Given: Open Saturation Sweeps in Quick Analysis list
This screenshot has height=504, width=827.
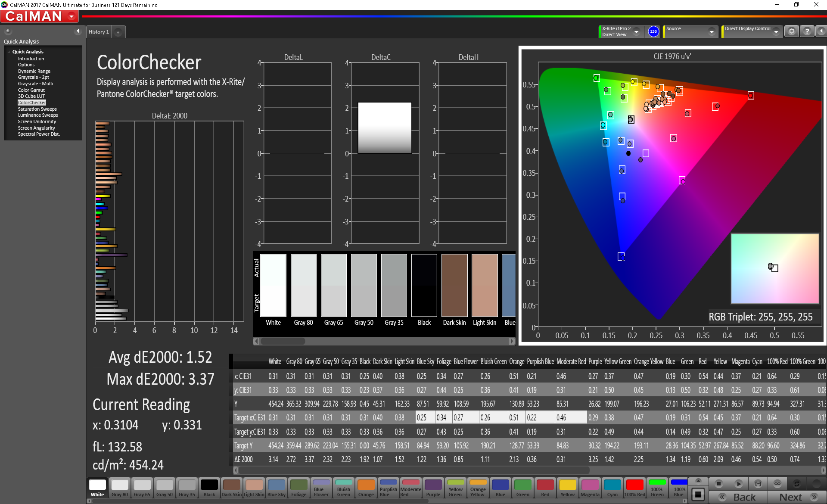Looking at the screenshot, I should click(x=37, y=109).
